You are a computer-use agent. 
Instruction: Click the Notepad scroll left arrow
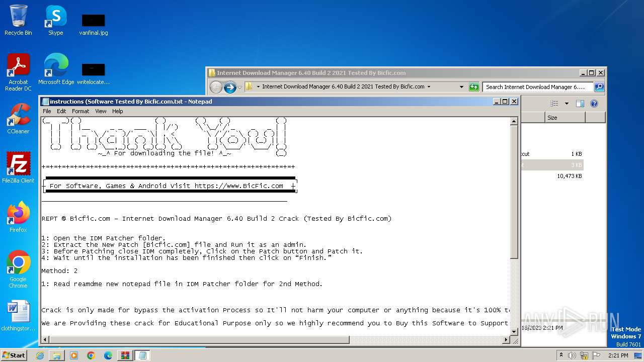coord(45,340)
